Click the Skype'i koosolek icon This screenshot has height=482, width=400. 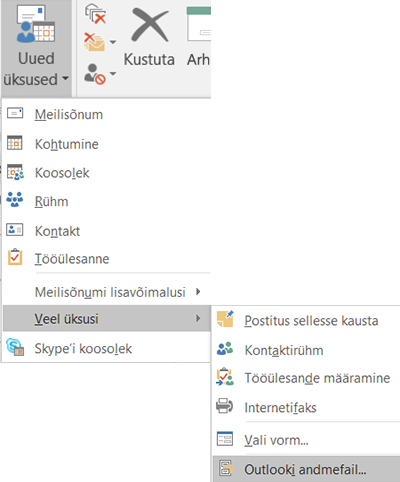click(x=15, y=347)
